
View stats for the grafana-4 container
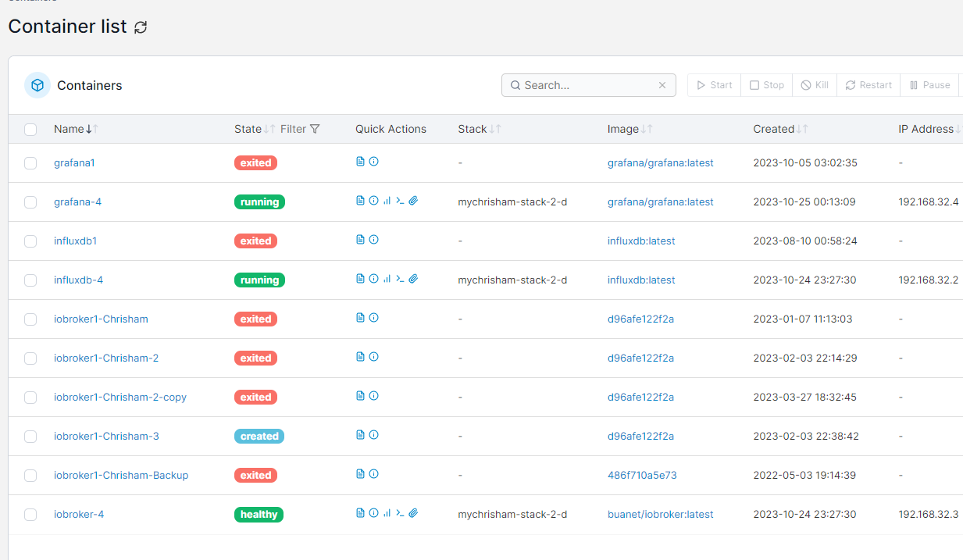click(x=387, y=201)
